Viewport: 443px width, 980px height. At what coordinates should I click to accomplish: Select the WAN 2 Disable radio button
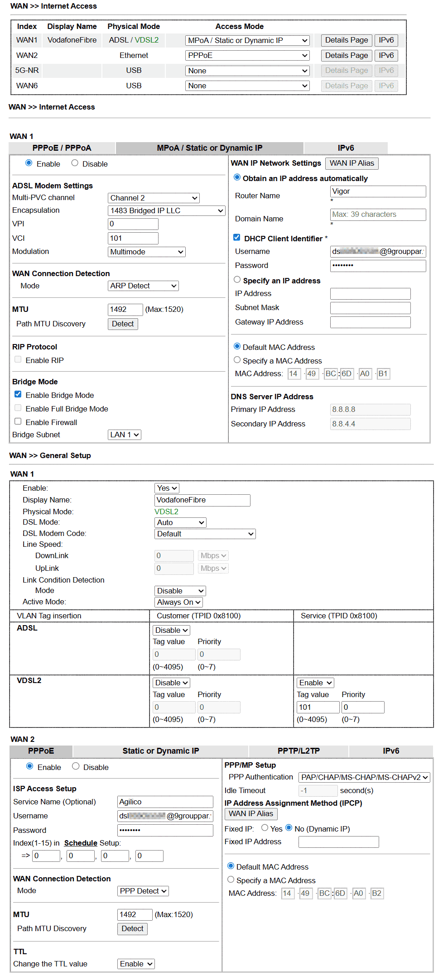(76, 766)
